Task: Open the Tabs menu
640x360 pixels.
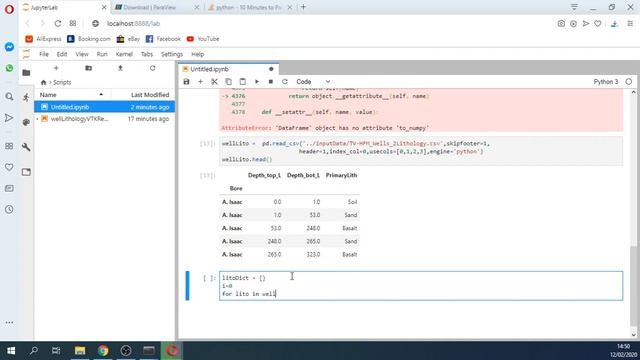Action: (x=147, y=54)
